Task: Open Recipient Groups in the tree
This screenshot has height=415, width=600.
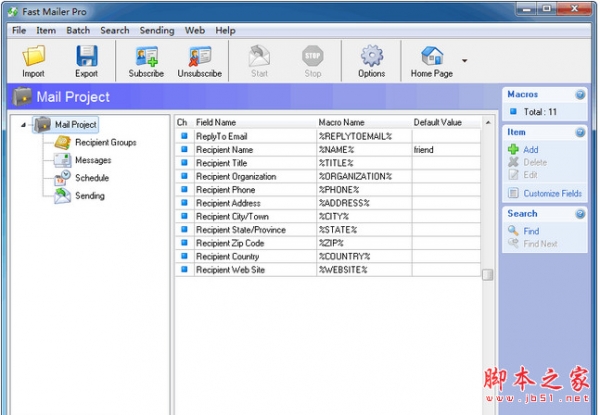Action: pos(106,142)
